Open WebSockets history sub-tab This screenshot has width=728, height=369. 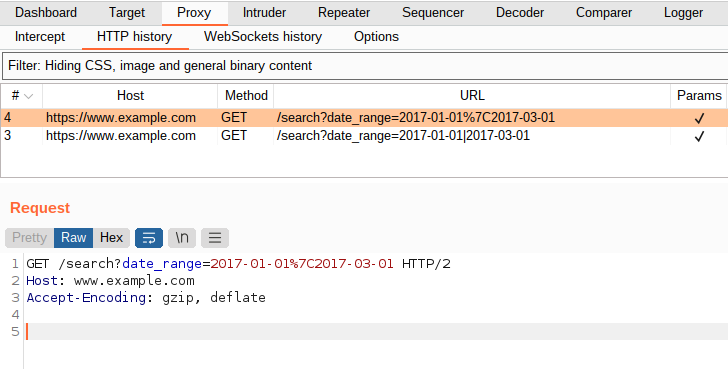click(x=263, y=37)
